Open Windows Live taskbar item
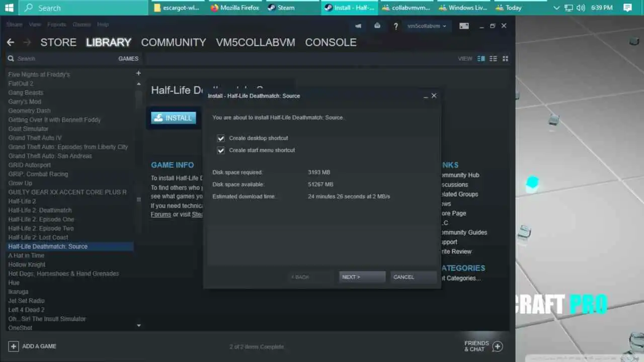This screenshot has width=644, height=362. click(x=463, y=8)
